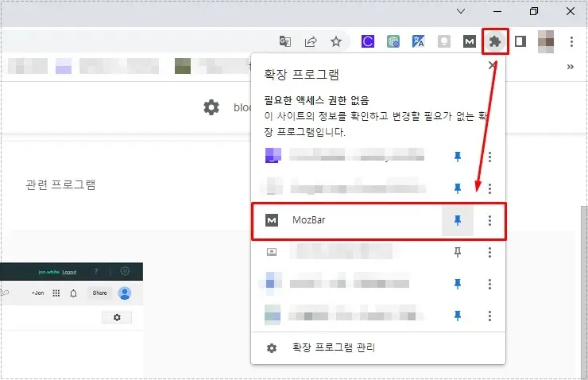Toggle pin of last extension in list
This screenshot has height=380, width=588.
pos(458,316)
